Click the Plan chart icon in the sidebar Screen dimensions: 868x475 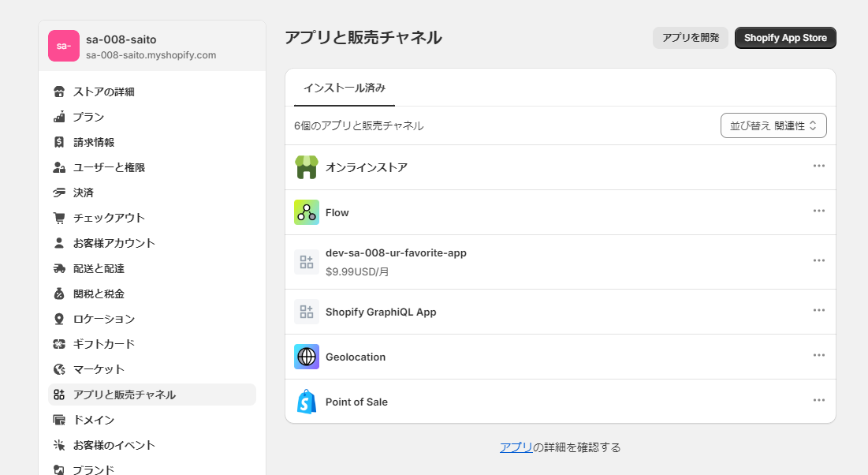(59, 117)
